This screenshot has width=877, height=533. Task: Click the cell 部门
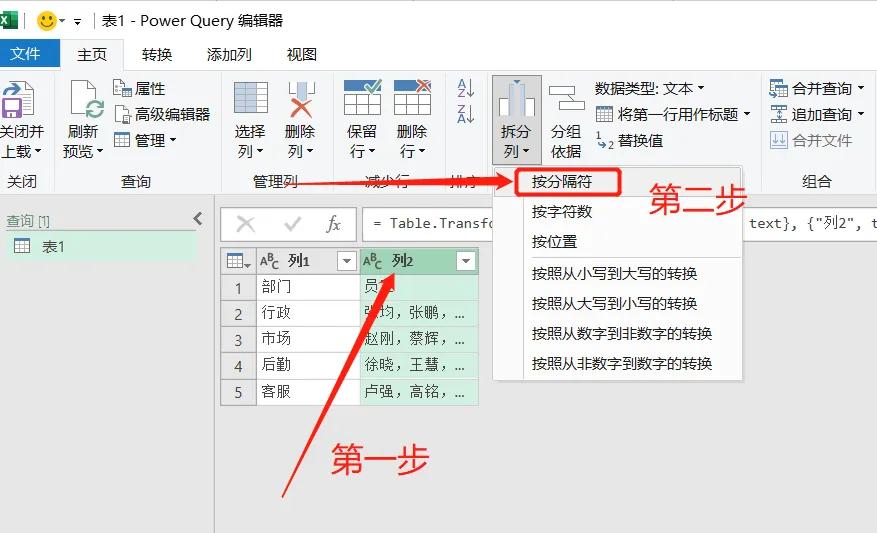(x=308, y=287)
